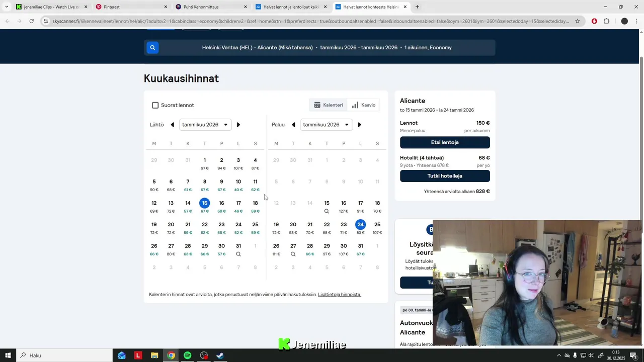Viewport: 644px width, 362px height.
Task: Select departure date 3 at 107 €
Action: [238, 163]
